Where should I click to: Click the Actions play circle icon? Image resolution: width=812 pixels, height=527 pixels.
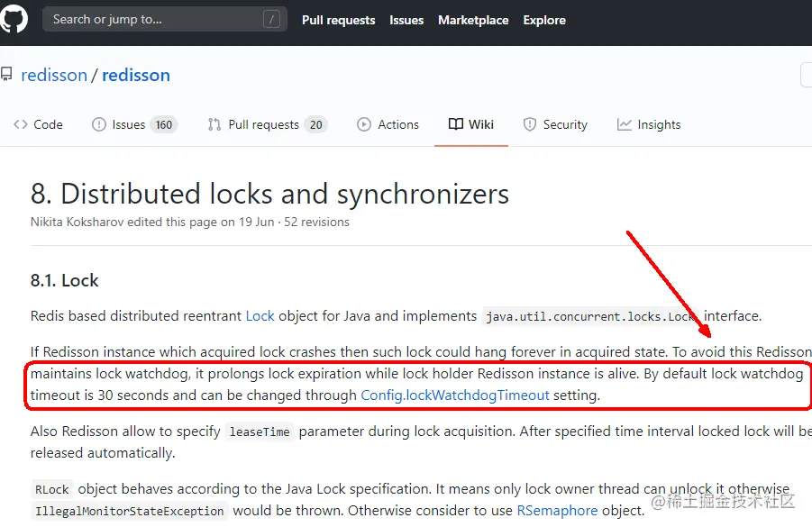(x=364, y=124)
